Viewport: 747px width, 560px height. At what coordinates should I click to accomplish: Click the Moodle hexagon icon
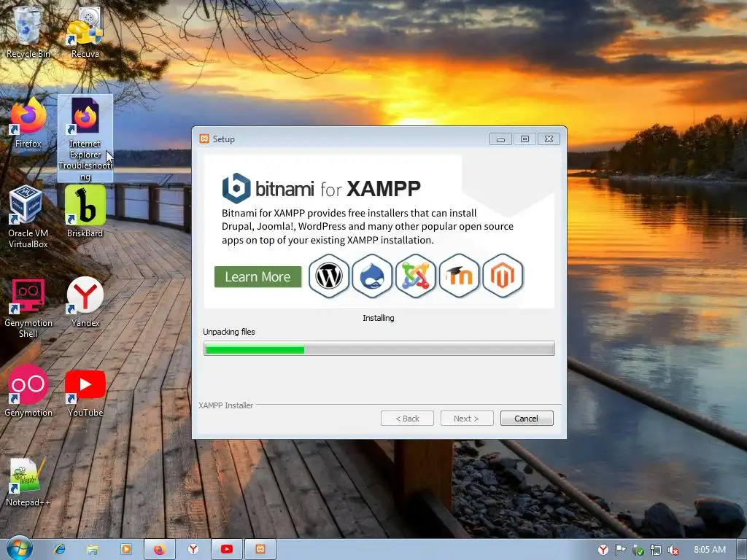pyautogui.click(x=459, y=276)
